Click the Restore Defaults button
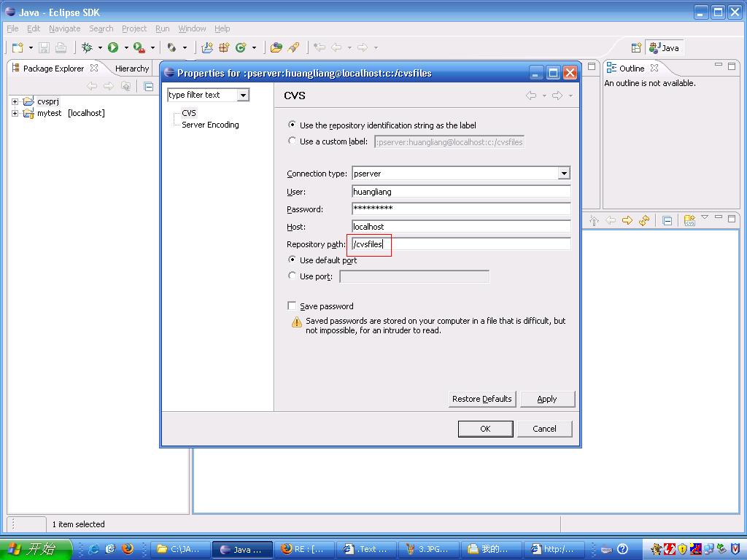The height and width of the screenshot is (560, 747). point(481,399)
